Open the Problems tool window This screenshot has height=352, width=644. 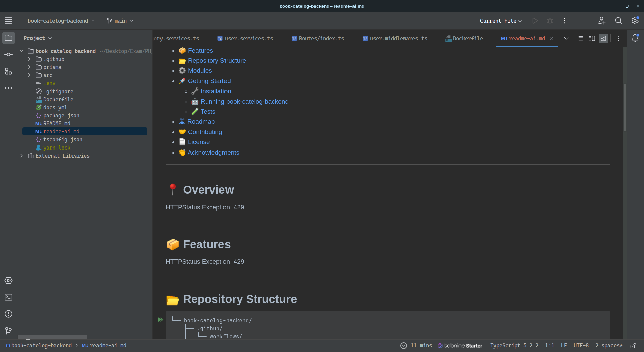(x=9, y=314)
